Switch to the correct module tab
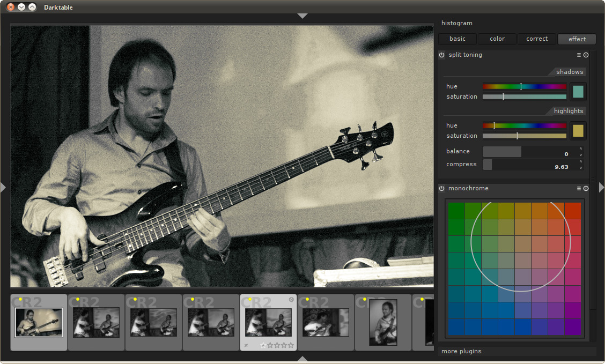Image resolution: width=605 pixels, height=364 pixels. click(537, 39)
